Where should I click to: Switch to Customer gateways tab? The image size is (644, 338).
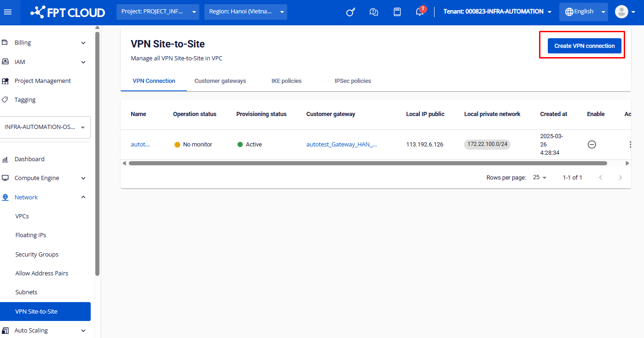(220, 81)
